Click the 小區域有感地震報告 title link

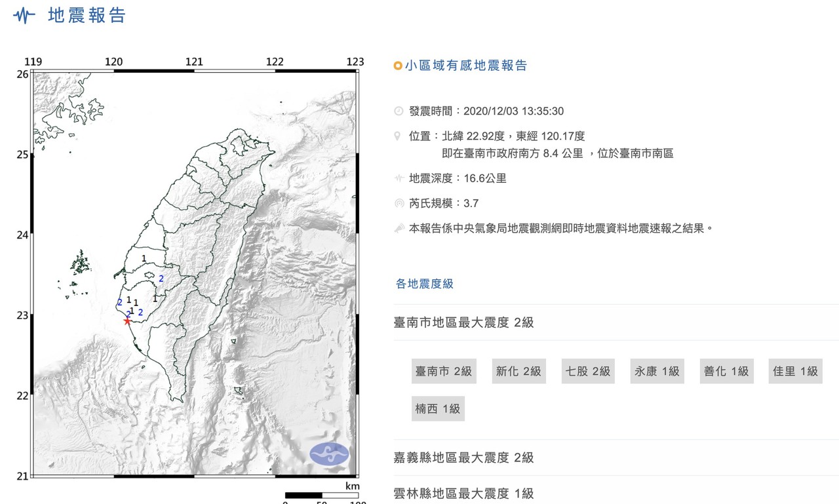pos(466,66)
